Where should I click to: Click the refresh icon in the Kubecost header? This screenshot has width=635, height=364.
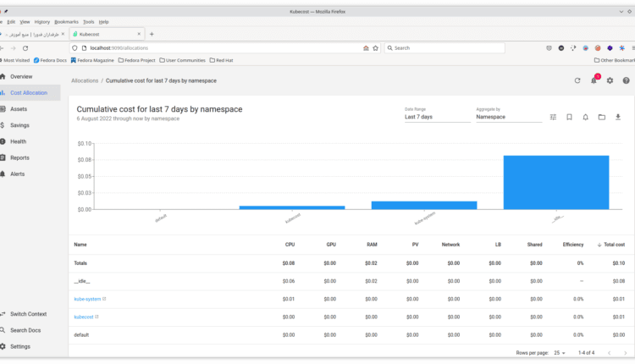577,80
